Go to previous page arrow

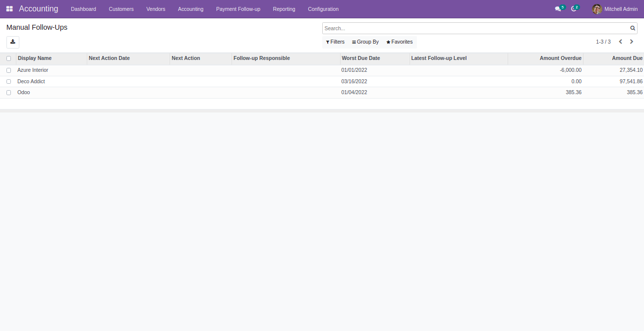tap(620, 42)
